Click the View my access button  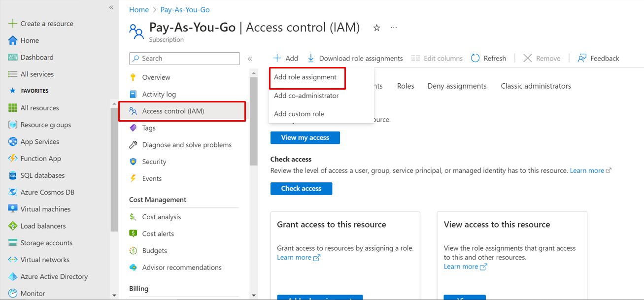point(305,137)
